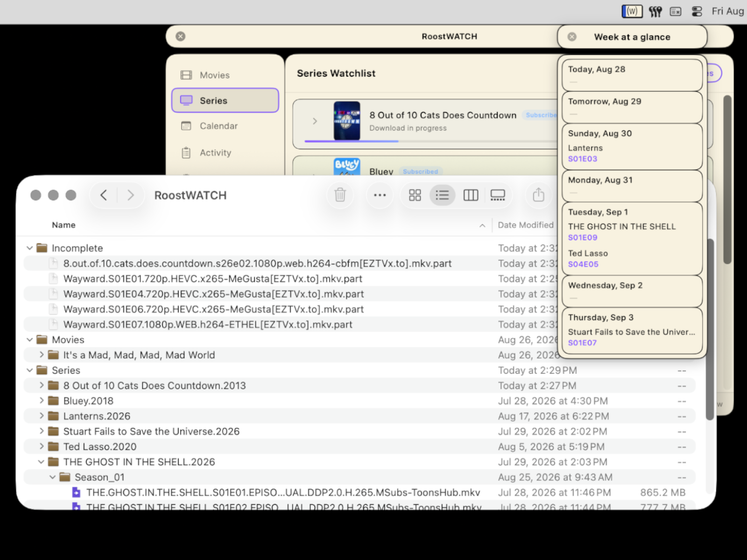Click the Finder share icon
Screen dimensions: 747x560
click(x=539, y=195)
